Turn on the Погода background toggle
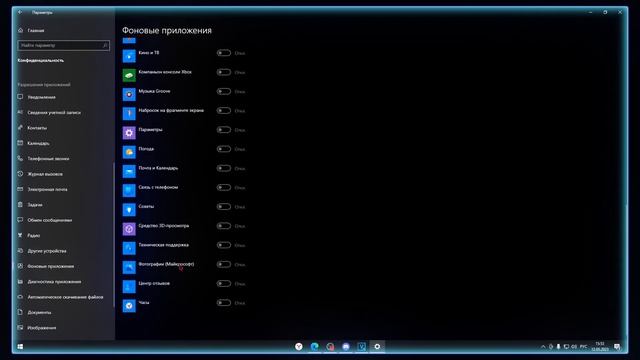This screenshot has height=360, width=640. pyautogui.click(x=224, y=149)
